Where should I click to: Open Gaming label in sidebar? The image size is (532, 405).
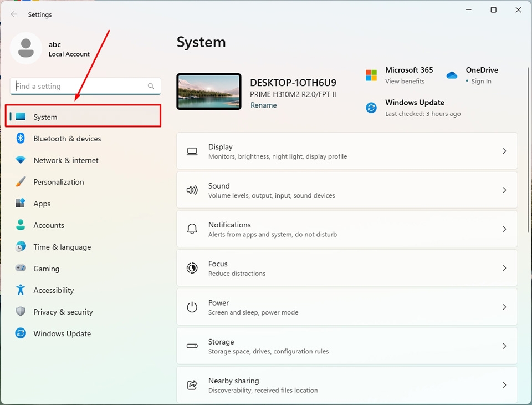click(47, 269)
